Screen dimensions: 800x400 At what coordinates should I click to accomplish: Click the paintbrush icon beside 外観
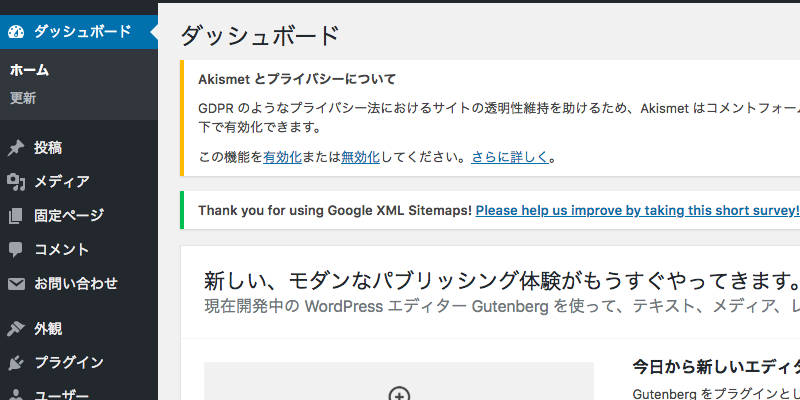pos(16,329)
